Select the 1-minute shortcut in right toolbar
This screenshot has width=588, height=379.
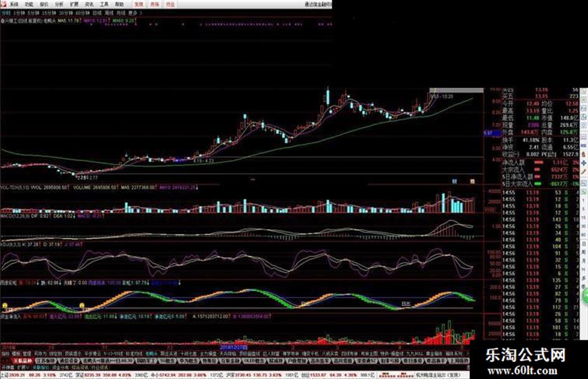[x=584, y=200]
